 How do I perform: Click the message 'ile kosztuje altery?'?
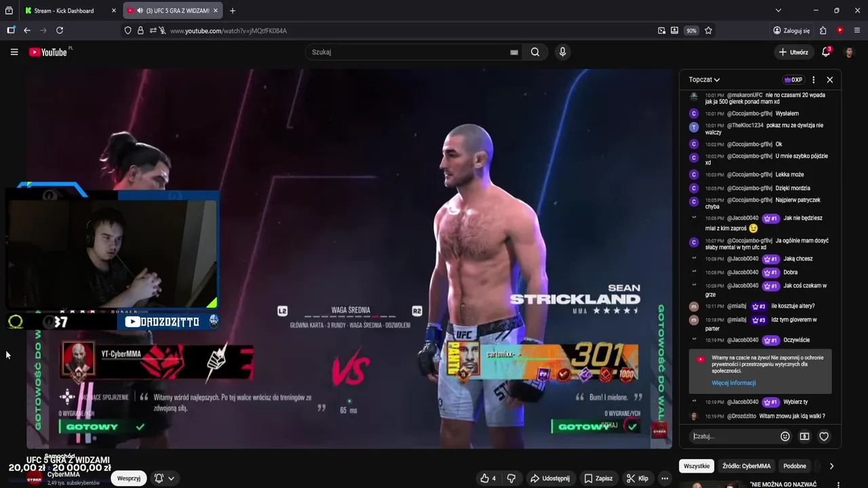tap(793, 306)
